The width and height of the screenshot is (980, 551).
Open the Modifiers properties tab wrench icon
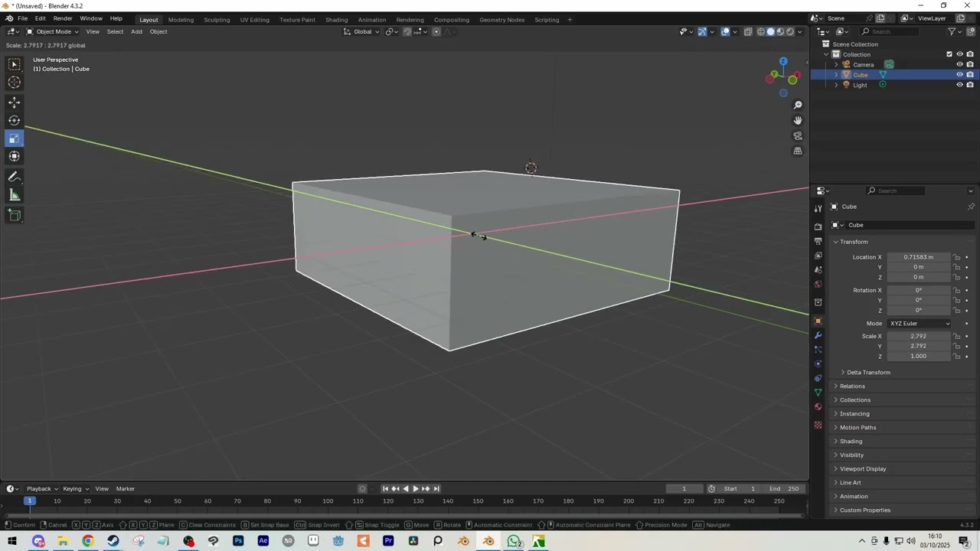click(x=818, y=335)
